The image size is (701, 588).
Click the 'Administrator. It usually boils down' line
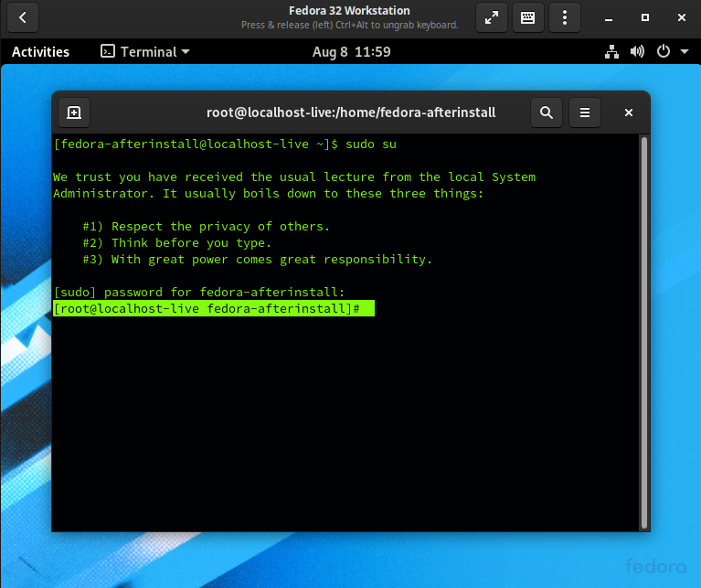point(268,194)
